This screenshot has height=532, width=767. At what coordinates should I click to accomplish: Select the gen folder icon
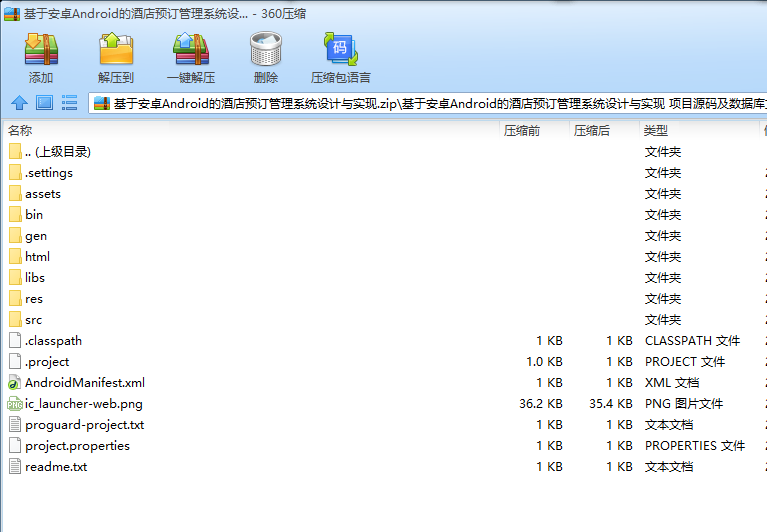click(15, 236)
